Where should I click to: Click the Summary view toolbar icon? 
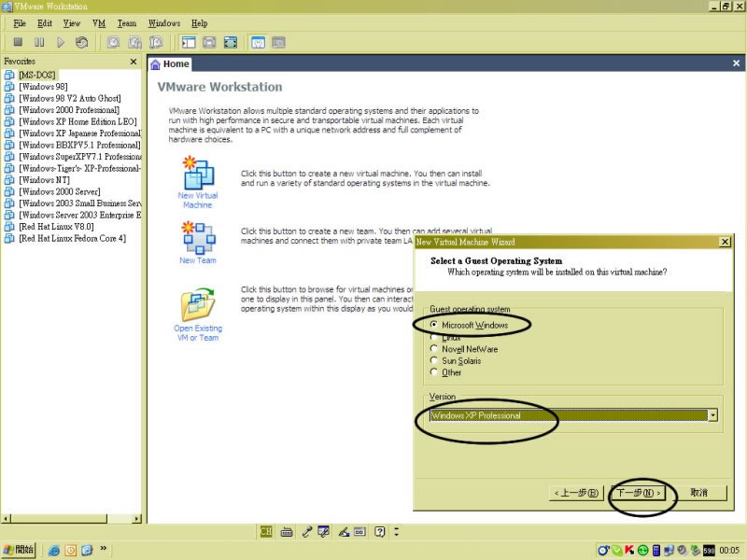pyautogui.click(x=258, y=42)
